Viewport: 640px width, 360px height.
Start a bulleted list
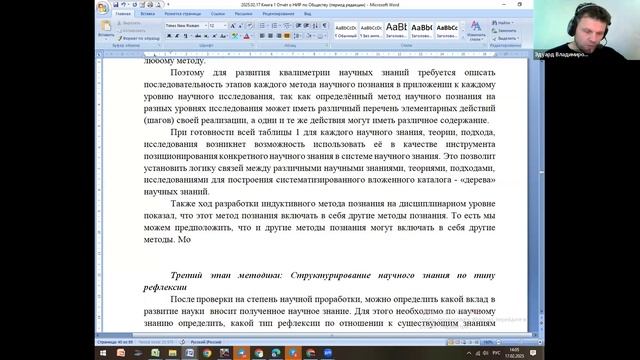pos(262,26)
